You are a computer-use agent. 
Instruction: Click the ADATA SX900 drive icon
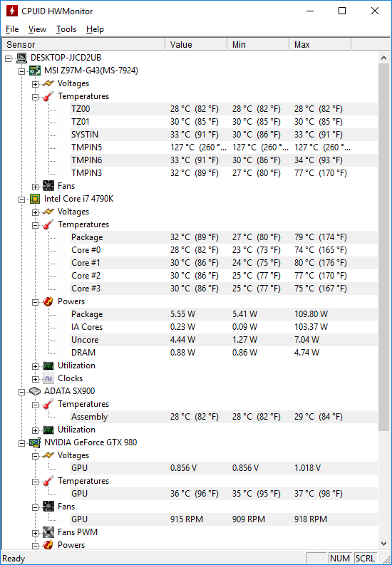pyautogui.click(x=35, y=391)
